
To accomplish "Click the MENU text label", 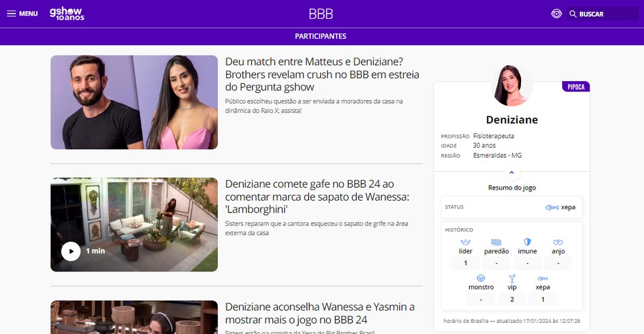I will pos(28,14).
